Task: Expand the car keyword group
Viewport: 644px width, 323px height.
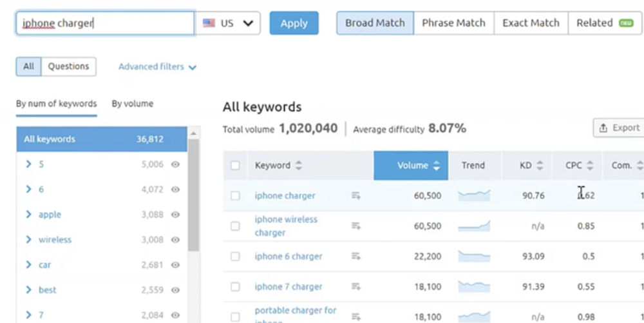Action: (x=28, y=265)
